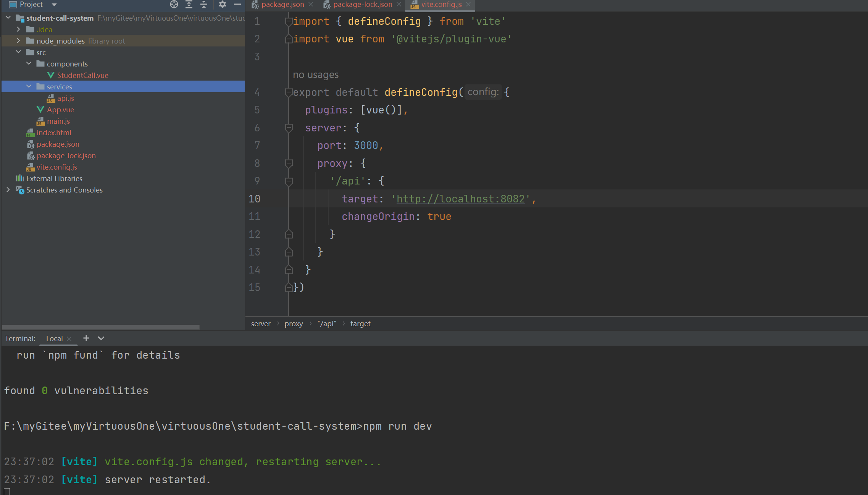Close the Local terminal tab
The width and height of the screenshot is (868, 495).
(x=69, y=339)
